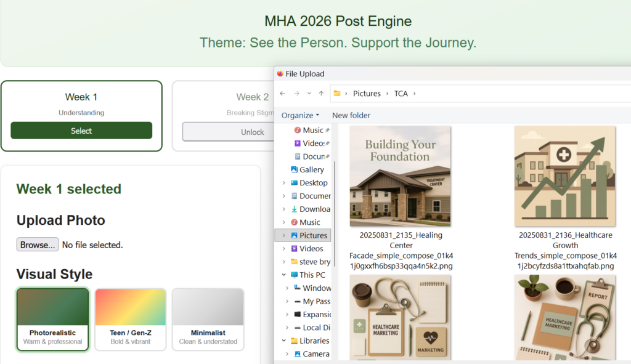Click the Windows drive icon
This screenshot has height=364, width=631.
click(x=298, y=288)
